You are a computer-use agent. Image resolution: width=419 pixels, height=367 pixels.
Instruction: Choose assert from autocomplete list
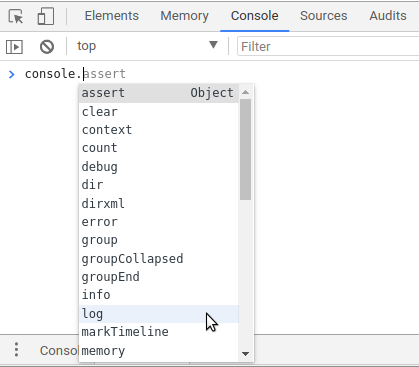pyautogui.click(x=159, y=93)
